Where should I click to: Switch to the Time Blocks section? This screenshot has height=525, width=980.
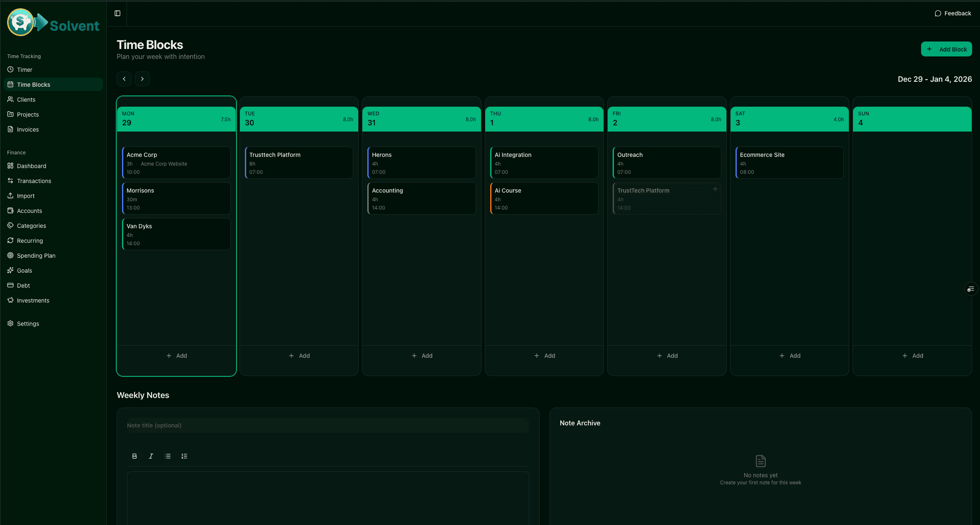[x=34, y=84]
